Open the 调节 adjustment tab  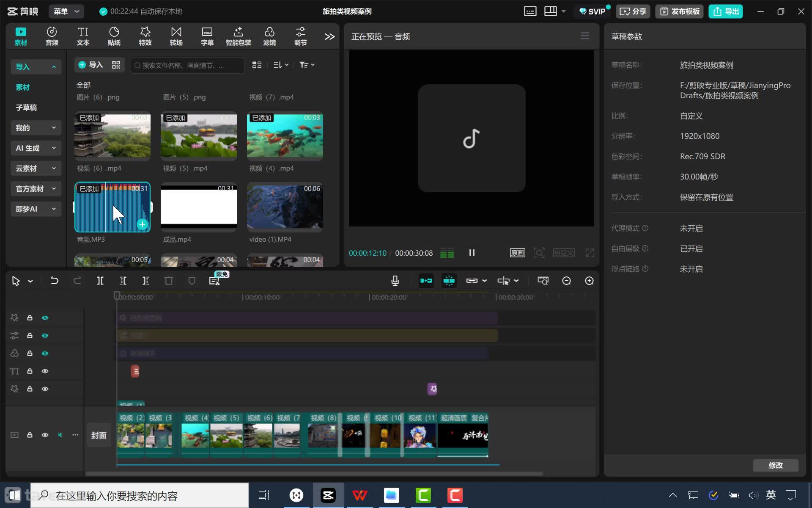(301, 36)
